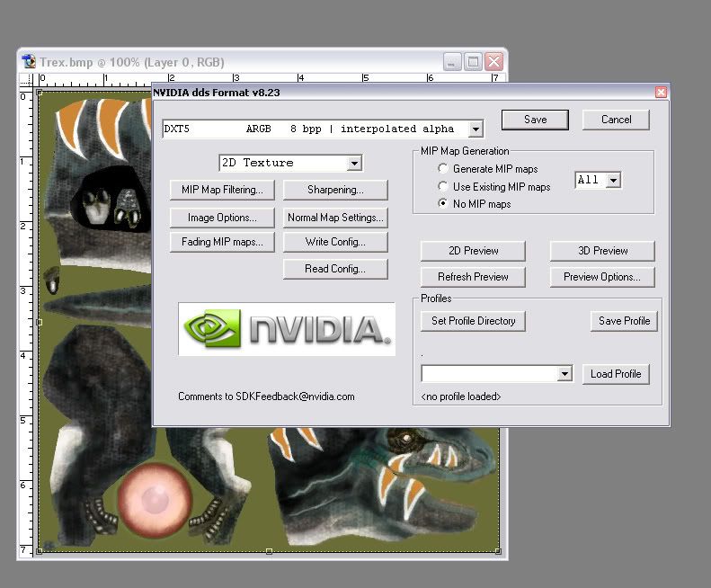Open Fading MIP maps settings

coord(222,242)
